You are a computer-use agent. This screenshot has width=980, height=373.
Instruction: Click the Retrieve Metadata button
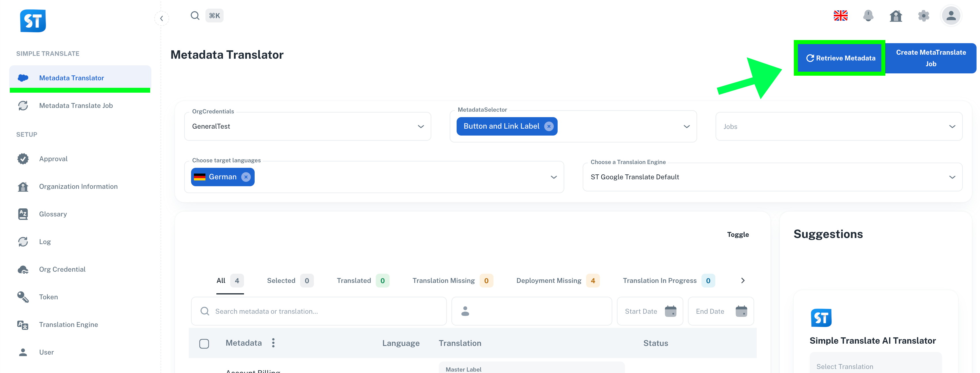point(839,58)
